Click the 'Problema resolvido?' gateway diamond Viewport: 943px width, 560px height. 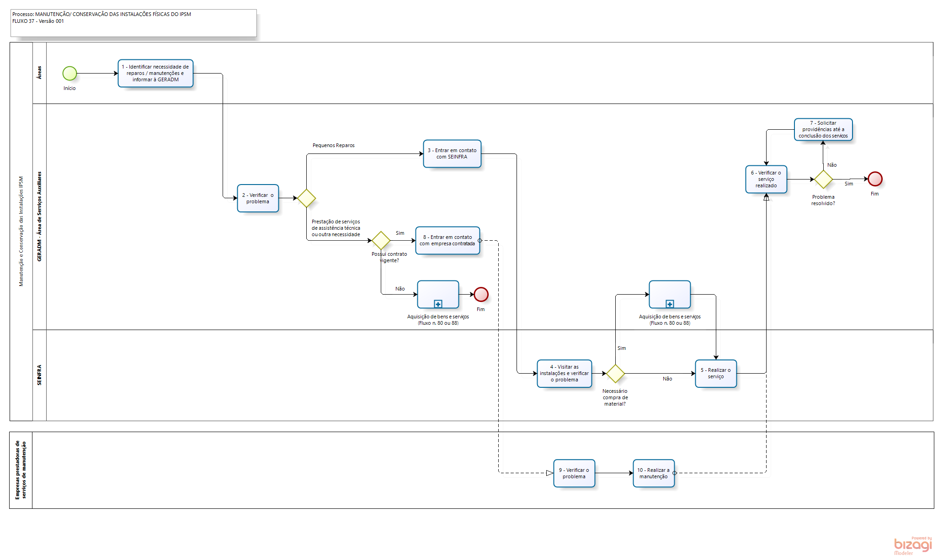click(823, 180)
